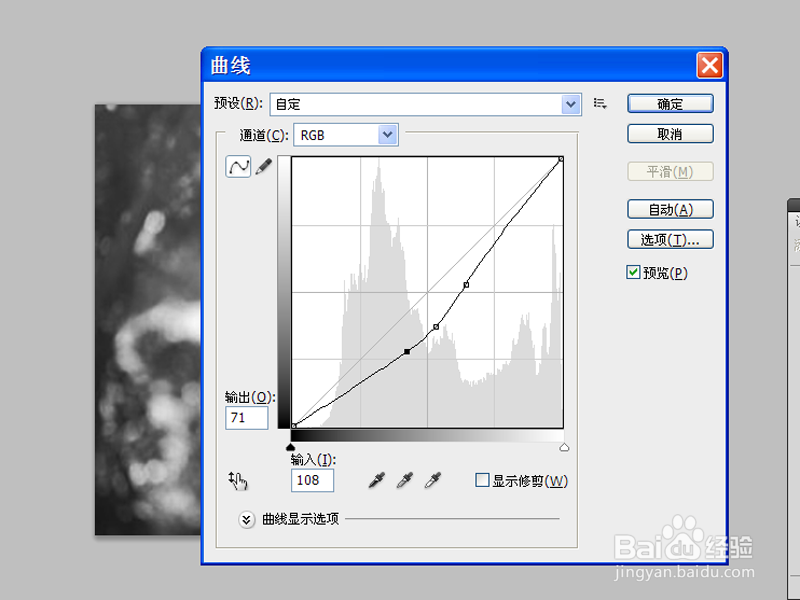Pick the white point eyedropper
This screenshot has height=600, width=800.
[x=433, y=480]
